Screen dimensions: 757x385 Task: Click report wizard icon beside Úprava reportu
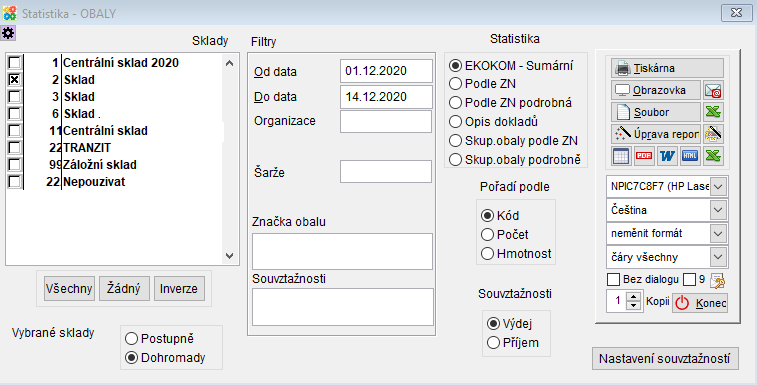point(713,134)
